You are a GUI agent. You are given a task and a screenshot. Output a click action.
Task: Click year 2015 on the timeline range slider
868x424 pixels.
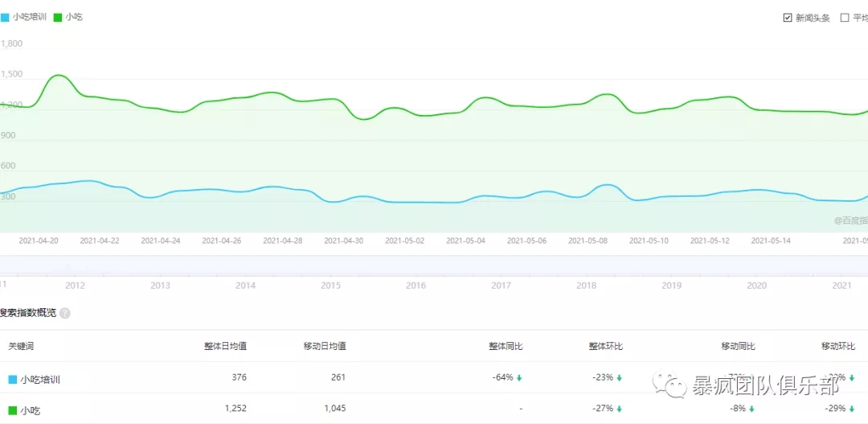pyautogui.click(x=330, y=286)
